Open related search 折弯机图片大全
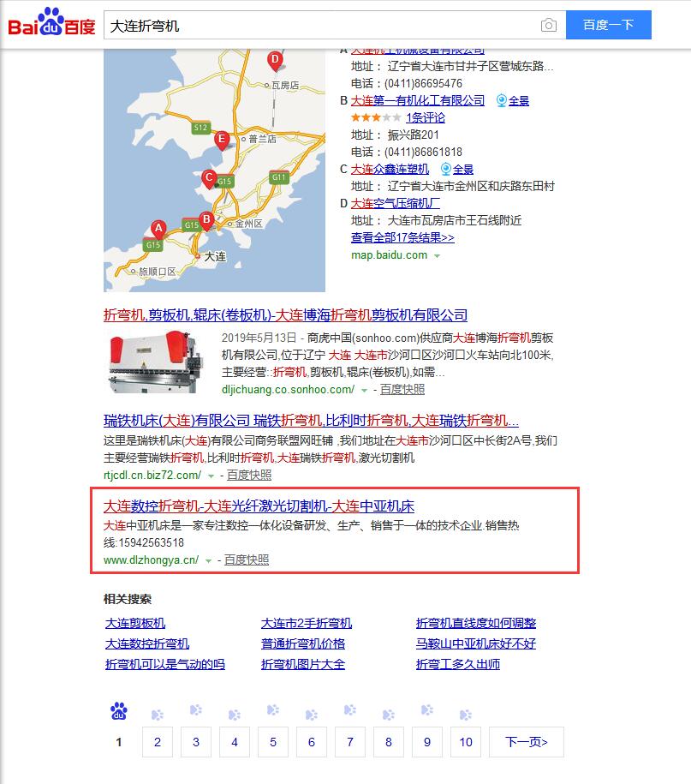Viewport: 691px width, 784px height. (303, 665)
